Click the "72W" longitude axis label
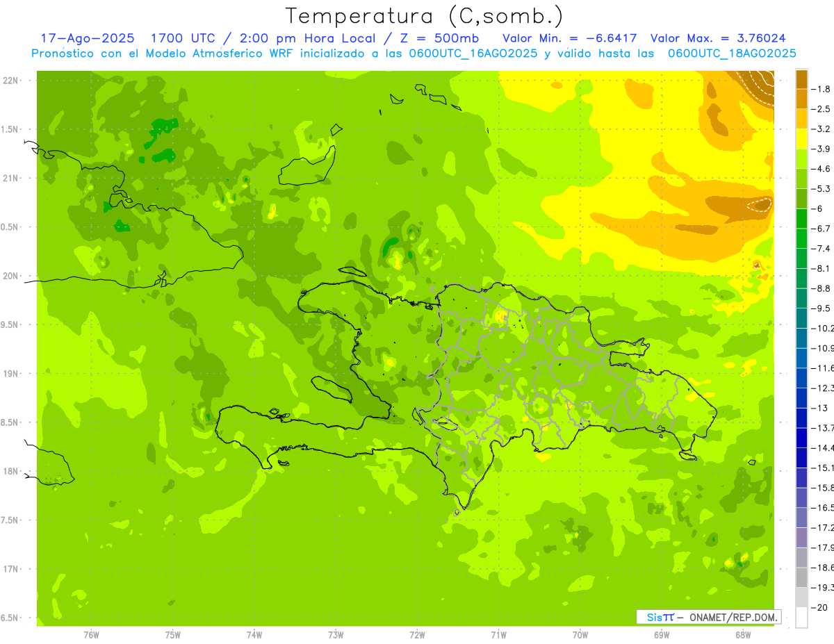The image size is (834, 644). [417, 635]
